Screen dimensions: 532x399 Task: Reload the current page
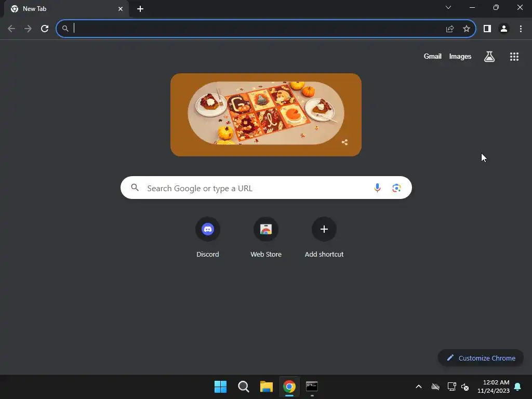pyautogui.click(x=45, y=29)
